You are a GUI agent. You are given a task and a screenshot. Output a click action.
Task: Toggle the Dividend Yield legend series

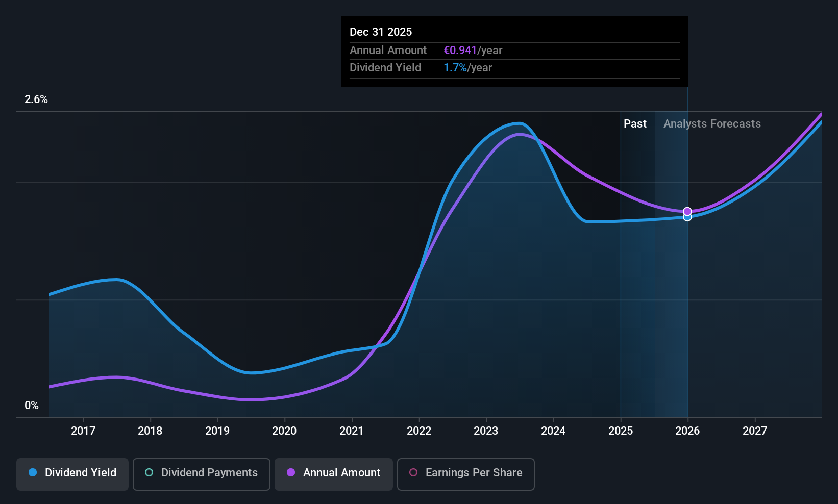[72, 474]
